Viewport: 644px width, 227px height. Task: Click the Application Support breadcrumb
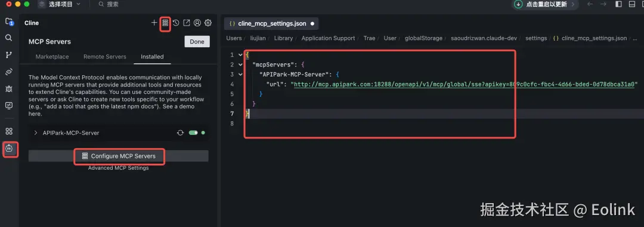pos(328,38)
